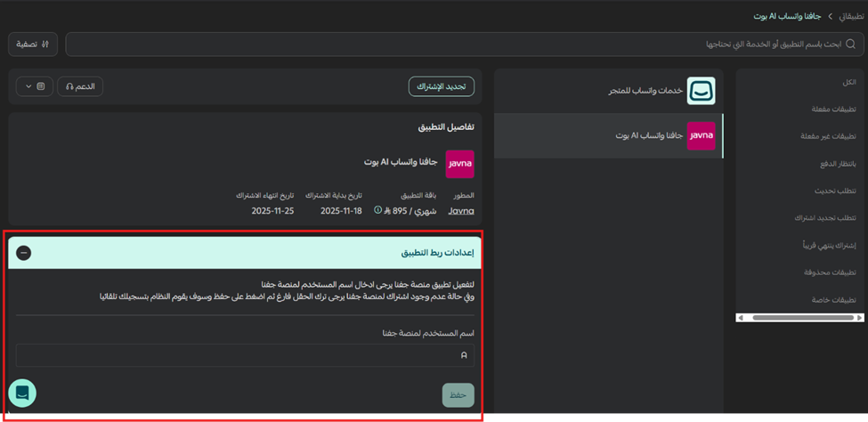Click جافنا واتساب AI بوت breadcrumb text
Screen dimensions: 868x422
point(789,17)
